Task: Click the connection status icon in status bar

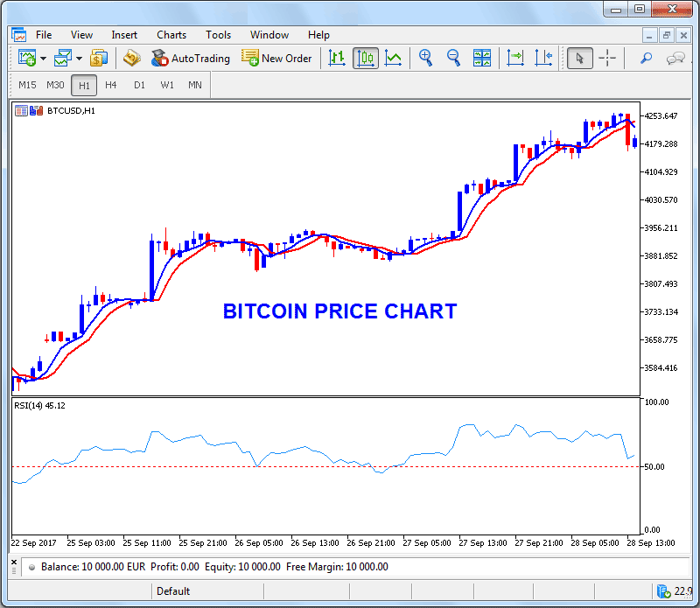Action: coord(664,591)
